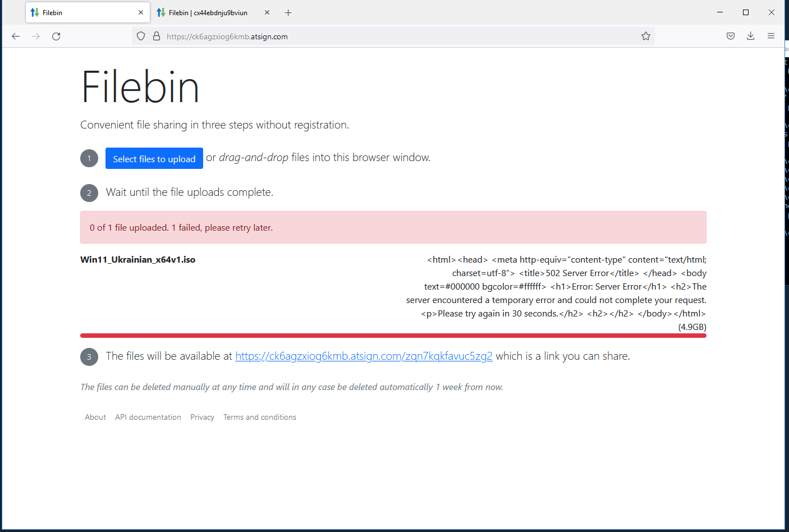This screenshot has width=789, height=532.
Task: Close the Firefox window
Action: click(772, 12)
